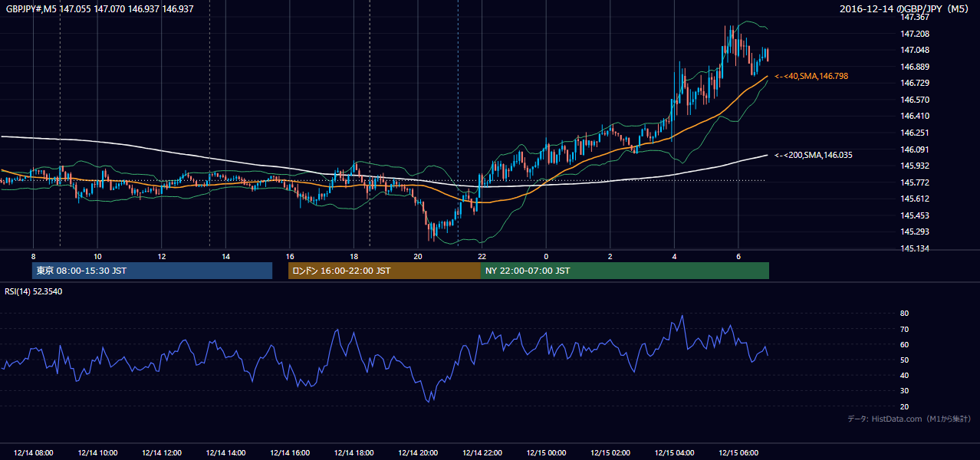This screenshot has height=460, width=980.
Task: Select the NY 22:00-07:00 JST session bar
Action: pyautogui.click(x=625, y=271)
